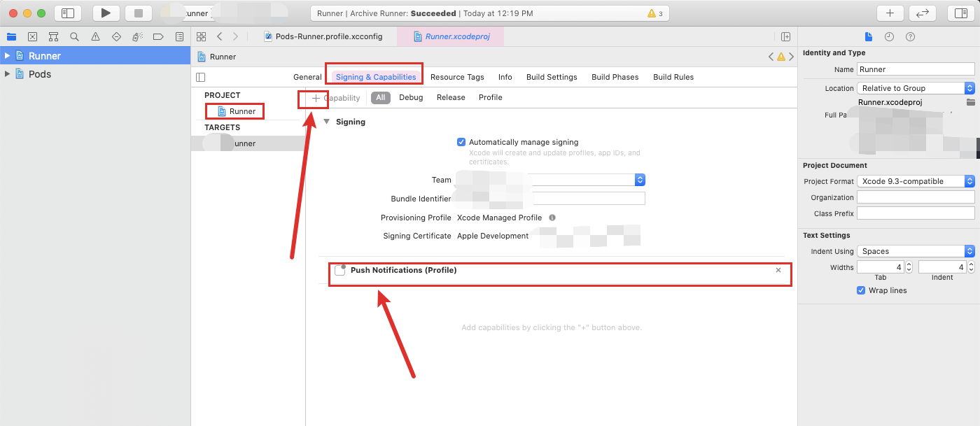Remove the Push Notifications capability
Screen dimensions: 980x426
click(x=778, y=269)
